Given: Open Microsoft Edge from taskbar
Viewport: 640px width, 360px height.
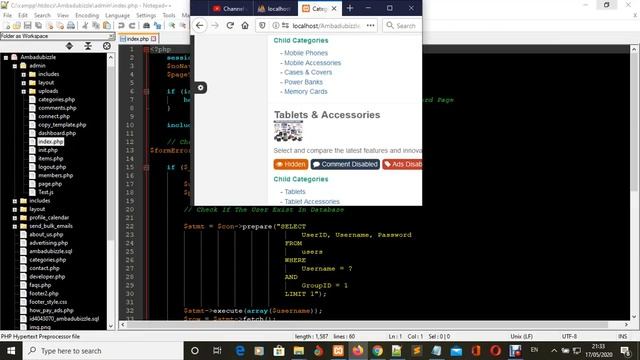Looking at the screenshot, I should [240, 351].
